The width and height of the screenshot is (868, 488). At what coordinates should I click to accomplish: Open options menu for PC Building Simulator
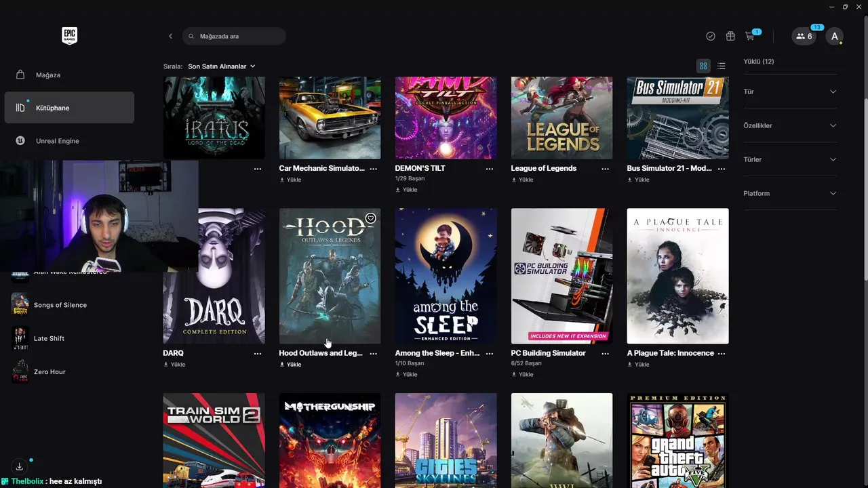tap(606, 354)
